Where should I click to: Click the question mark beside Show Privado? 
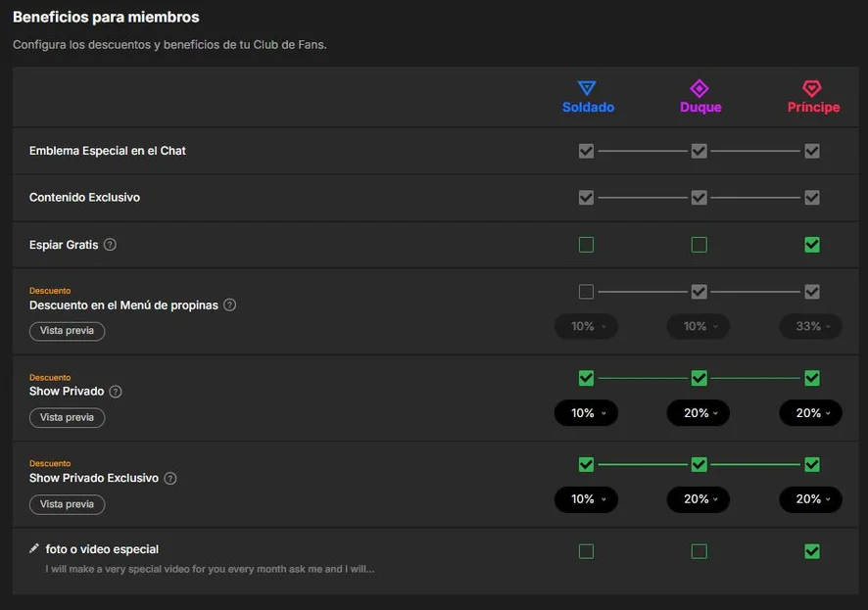[x=116, y=392]
